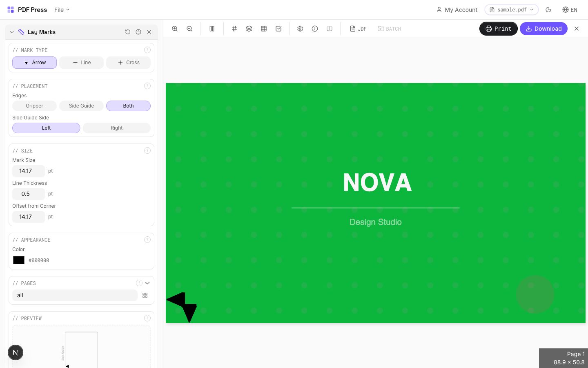Click the zoom out magnifier icon

[189, 29]
